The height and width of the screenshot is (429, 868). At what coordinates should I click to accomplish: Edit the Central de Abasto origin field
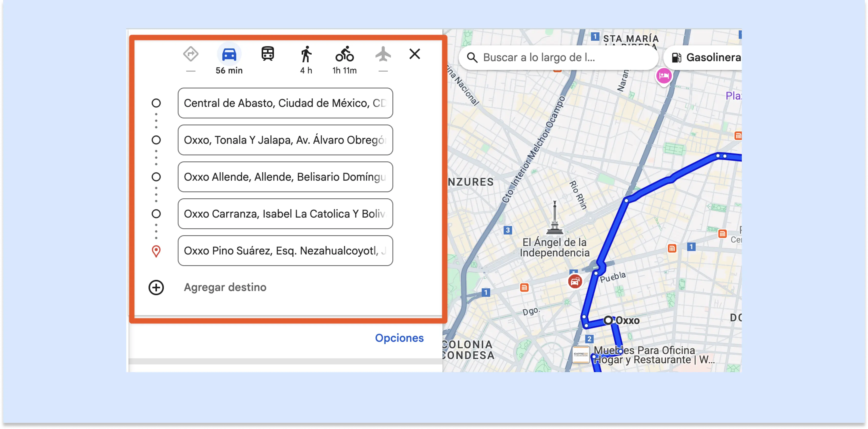(x=285, y=103)
